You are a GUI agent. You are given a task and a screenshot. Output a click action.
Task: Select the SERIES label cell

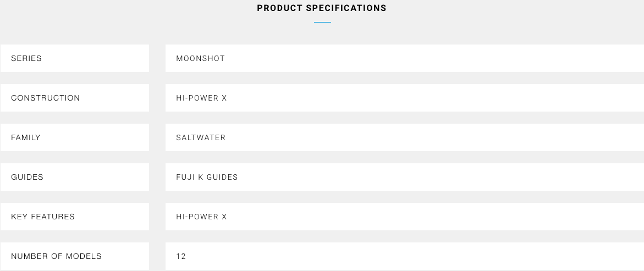[x=75, y=58]
